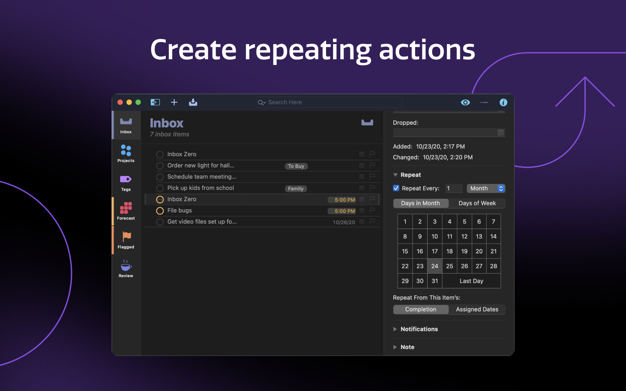This screenshot has width=626, height=391.
Task: Open the Forecast perspective
Action: click(x=126, y=211)
